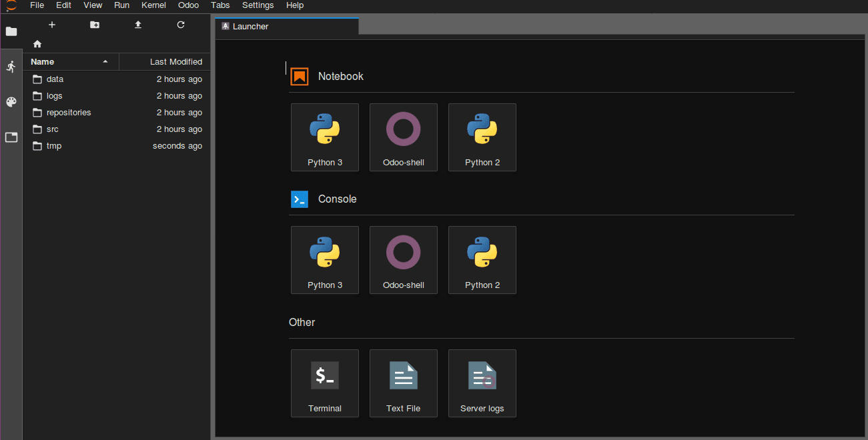Click the data folder icon
Viewport: 868px width, 440px height.
coord(37,79)
